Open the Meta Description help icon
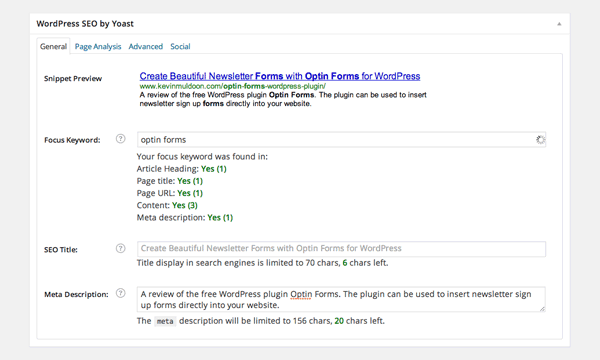The image size is (600, 360). pos(120,293)
